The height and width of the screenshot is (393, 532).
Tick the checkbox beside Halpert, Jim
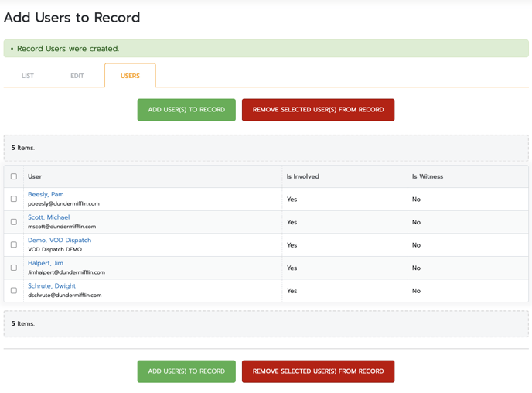coord(14,268)
